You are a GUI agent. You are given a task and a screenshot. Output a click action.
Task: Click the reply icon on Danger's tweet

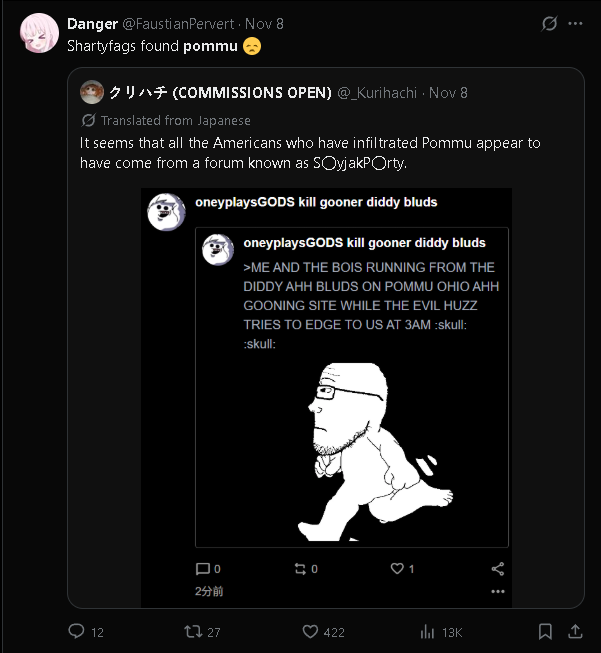point(76,631)
